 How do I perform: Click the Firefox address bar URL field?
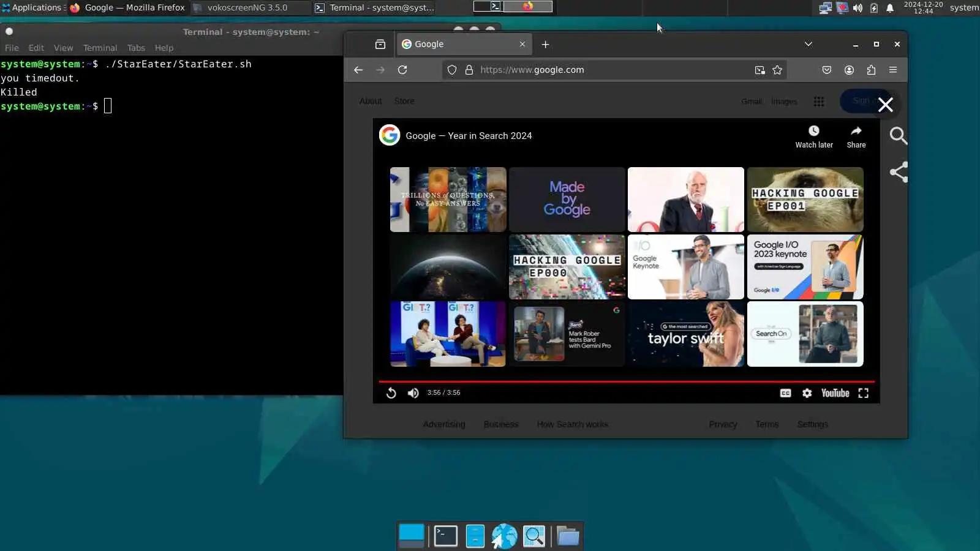(614, 70)
